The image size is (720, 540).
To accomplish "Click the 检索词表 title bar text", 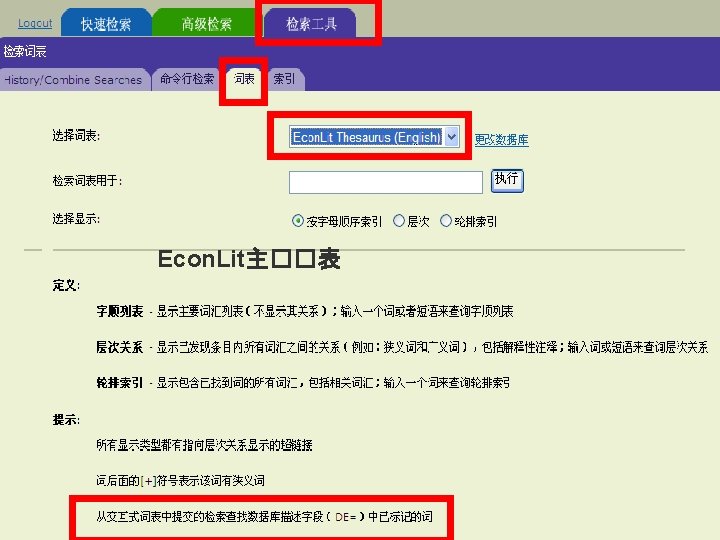I will click(25, 51).
